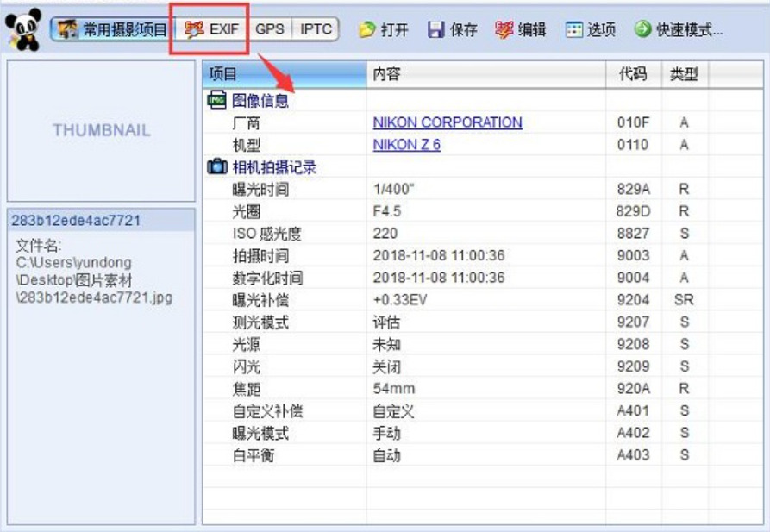
Task: Click the 打开 open file button
Action: [x=384, y=30]
